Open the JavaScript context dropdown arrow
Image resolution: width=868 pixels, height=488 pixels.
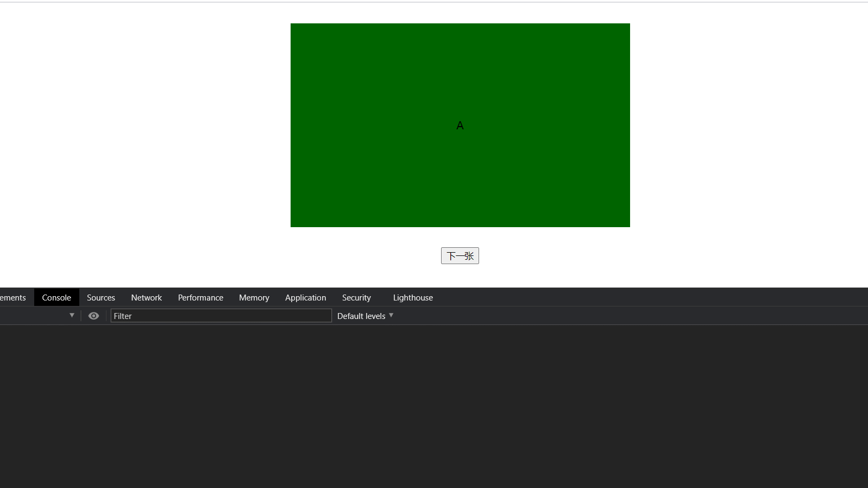72,315
